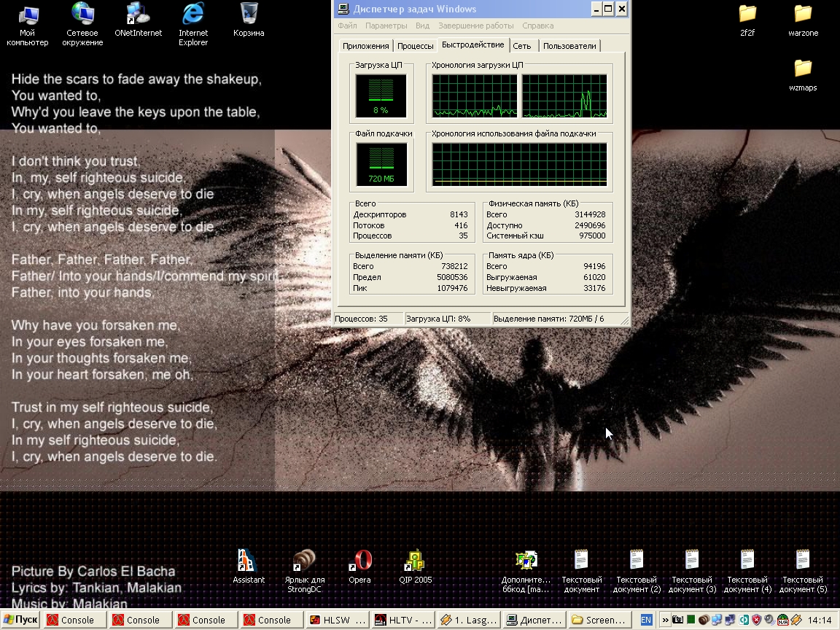Screen dimensions: 840x630
Task: Click the Потоков value 416
Action: 461,225
